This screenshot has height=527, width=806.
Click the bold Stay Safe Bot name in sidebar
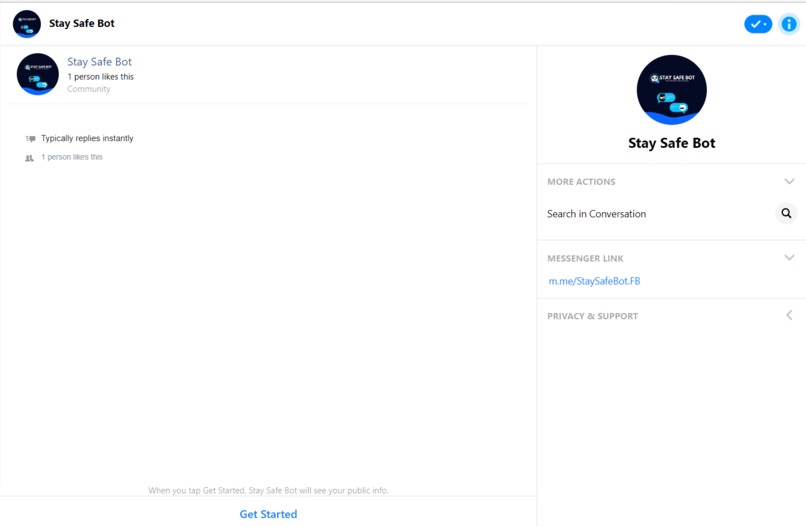pos(671,143)
